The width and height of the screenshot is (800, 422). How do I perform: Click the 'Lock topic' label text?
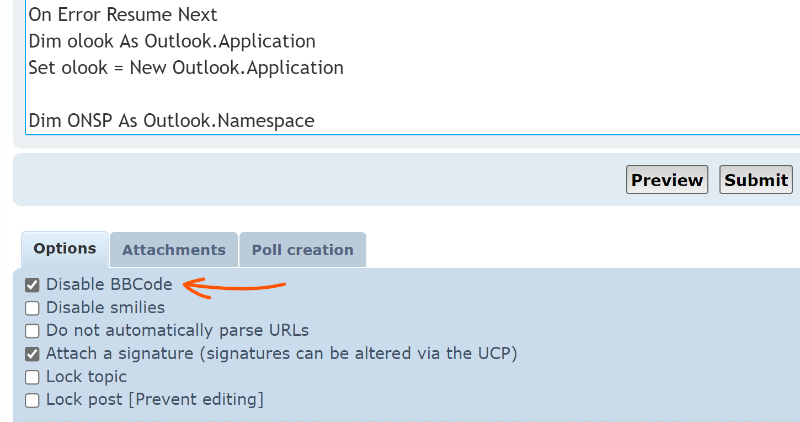[x=86, y=377]
